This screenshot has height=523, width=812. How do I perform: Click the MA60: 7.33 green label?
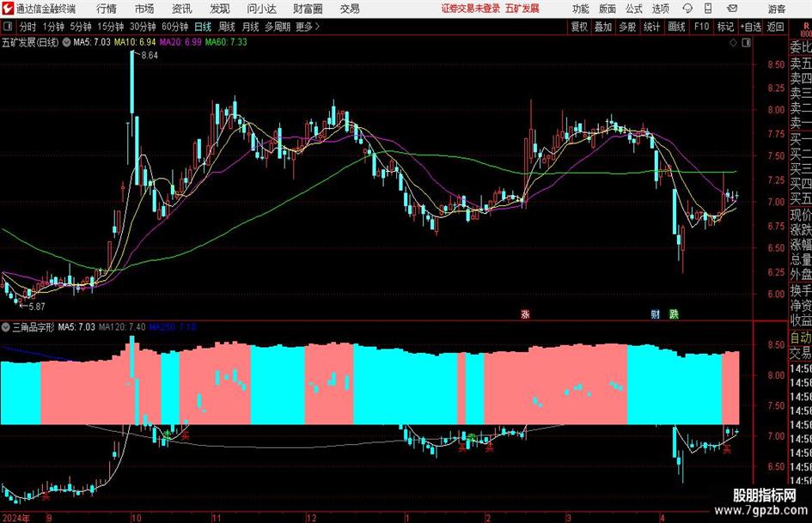click(x=226, y=42)
